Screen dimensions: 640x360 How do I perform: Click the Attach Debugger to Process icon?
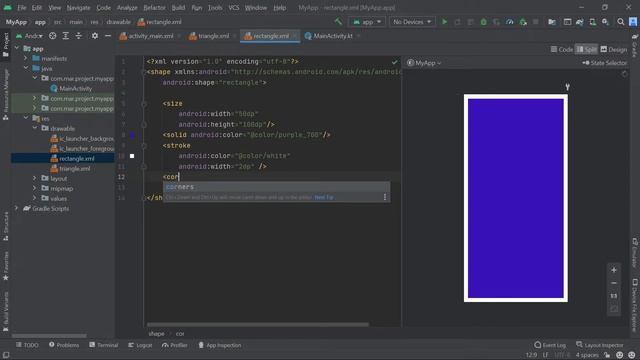click(523, 22)
